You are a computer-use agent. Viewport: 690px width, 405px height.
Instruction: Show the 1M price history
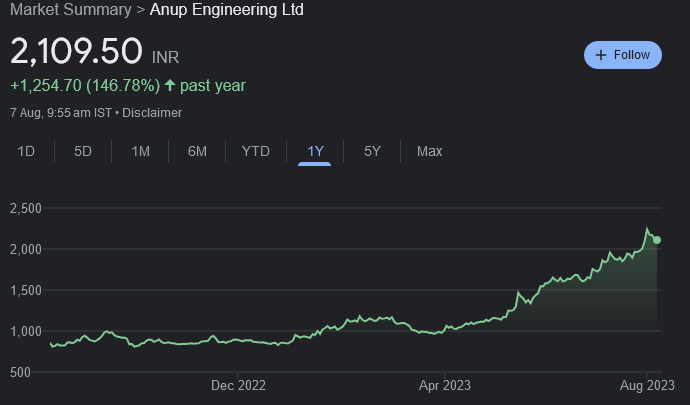tap(141, 151)
